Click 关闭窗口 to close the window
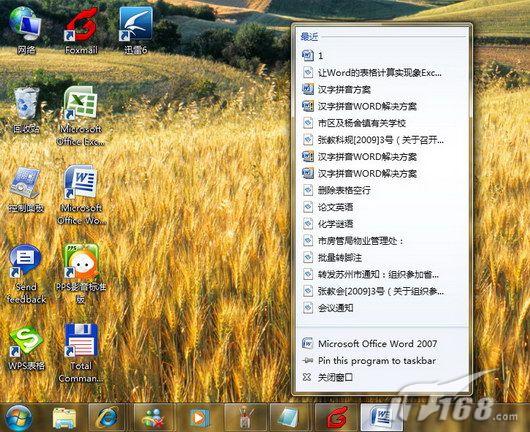This screenshot has height=432, width=530. pyautogui.click(x=383, y=377)
